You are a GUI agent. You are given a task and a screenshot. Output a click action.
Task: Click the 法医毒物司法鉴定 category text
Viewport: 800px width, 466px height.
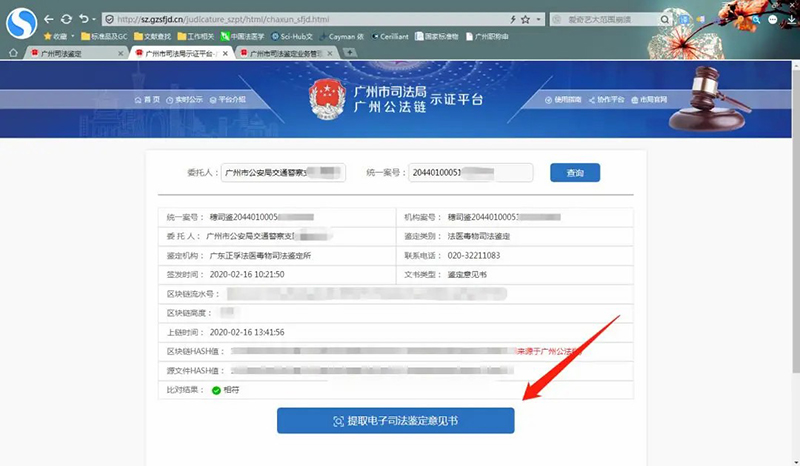pos(479,236)
